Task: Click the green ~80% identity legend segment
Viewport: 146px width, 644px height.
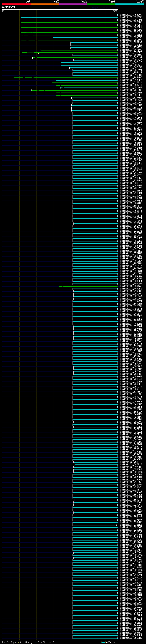Action: click(x=101, y=4)
